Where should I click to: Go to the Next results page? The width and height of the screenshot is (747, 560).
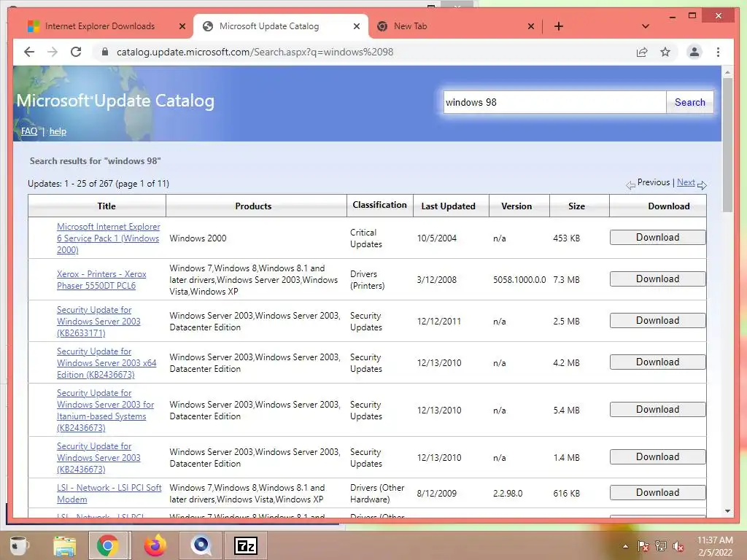(686, 182)
